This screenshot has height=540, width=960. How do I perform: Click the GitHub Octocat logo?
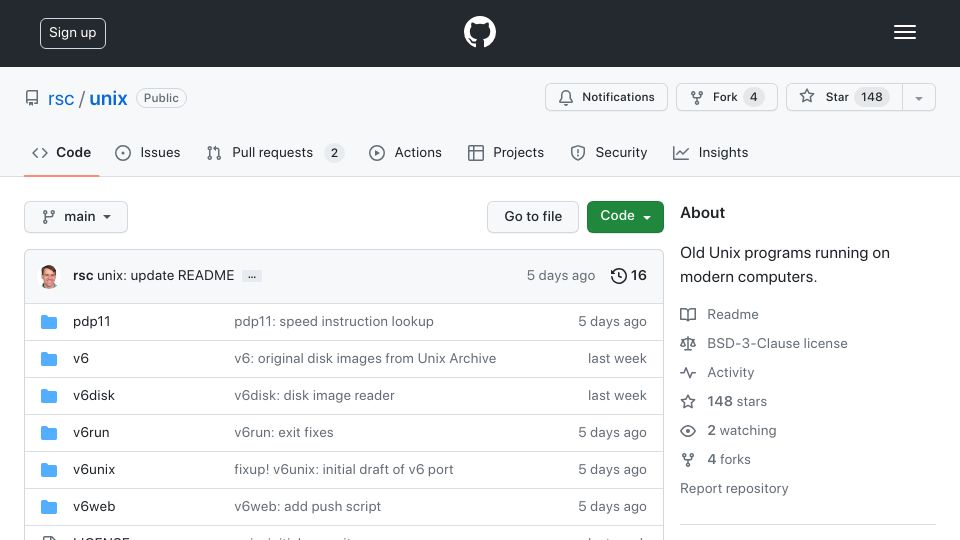[479, 32]
